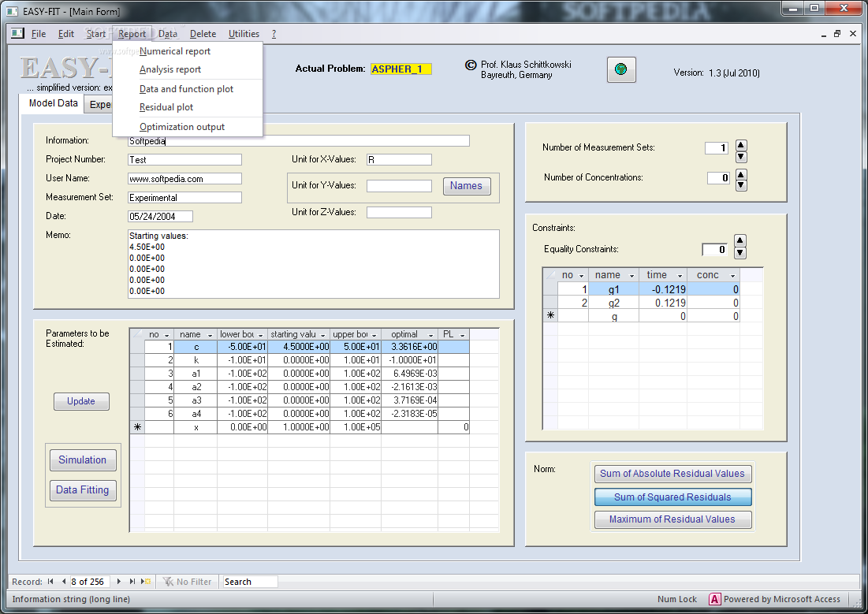Open 'lower bound' column filter dropdown
The width and height of the screenshot is (868, 614).
pyautogui.click(x=260, y=335)
